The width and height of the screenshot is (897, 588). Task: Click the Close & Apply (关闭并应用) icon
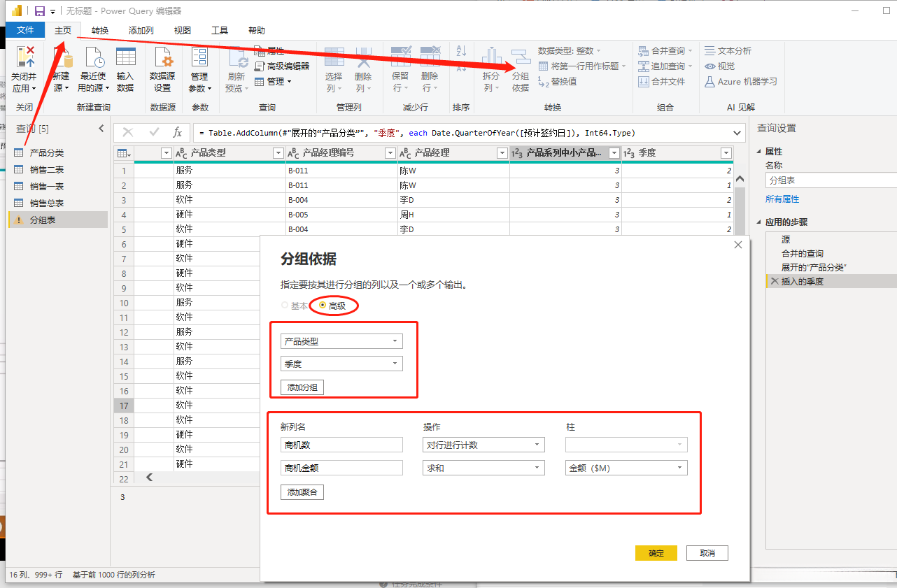click(25, 57)
